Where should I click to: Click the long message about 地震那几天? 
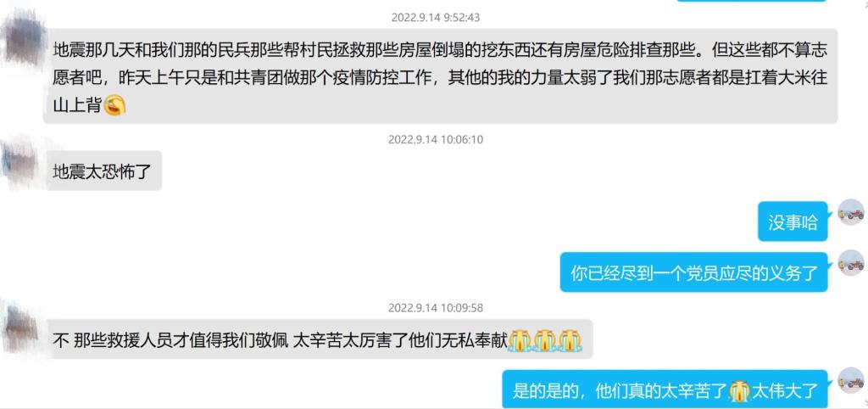(440, 76)
